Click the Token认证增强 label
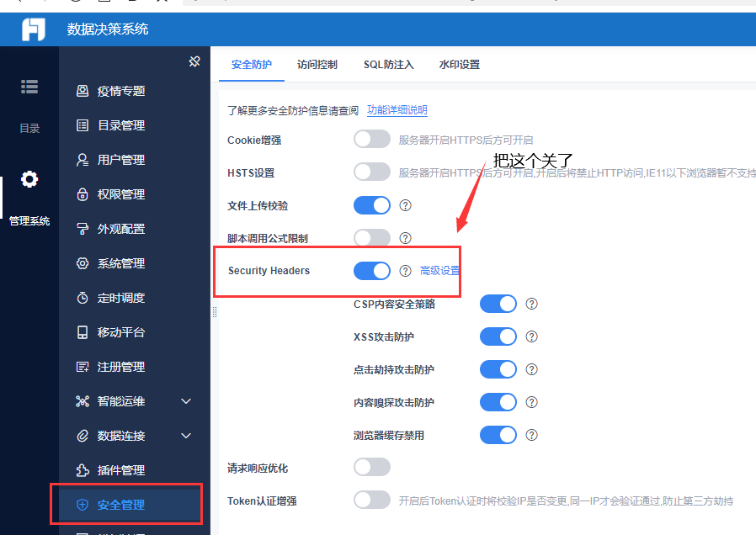The height and width of the screenshot is (535, 756). click(262, 501)
